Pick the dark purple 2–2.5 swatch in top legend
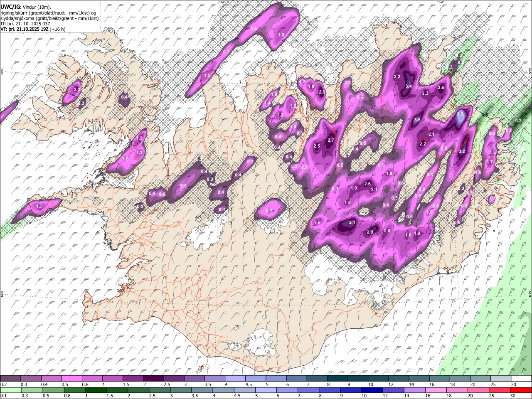Viewport: 532px width, 399px height. [x=153, y=379]
